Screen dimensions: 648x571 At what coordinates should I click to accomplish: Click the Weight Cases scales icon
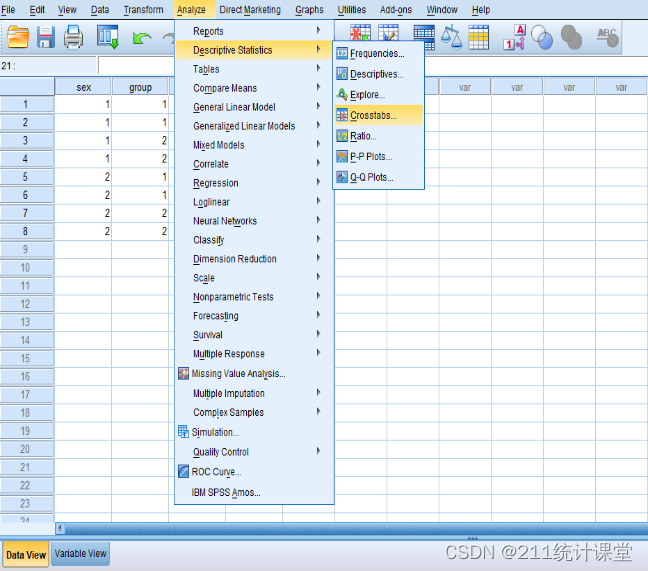coord(451,37)
